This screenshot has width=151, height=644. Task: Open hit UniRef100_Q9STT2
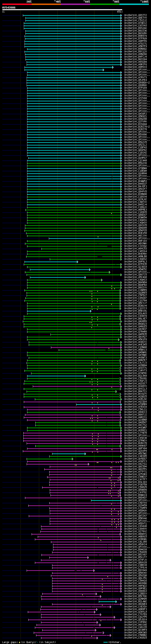tap(135, 15)
